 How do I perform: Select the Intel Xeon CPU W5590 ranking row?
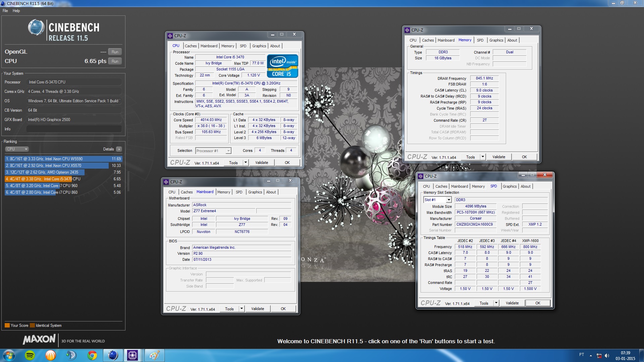tap(63, 159)
